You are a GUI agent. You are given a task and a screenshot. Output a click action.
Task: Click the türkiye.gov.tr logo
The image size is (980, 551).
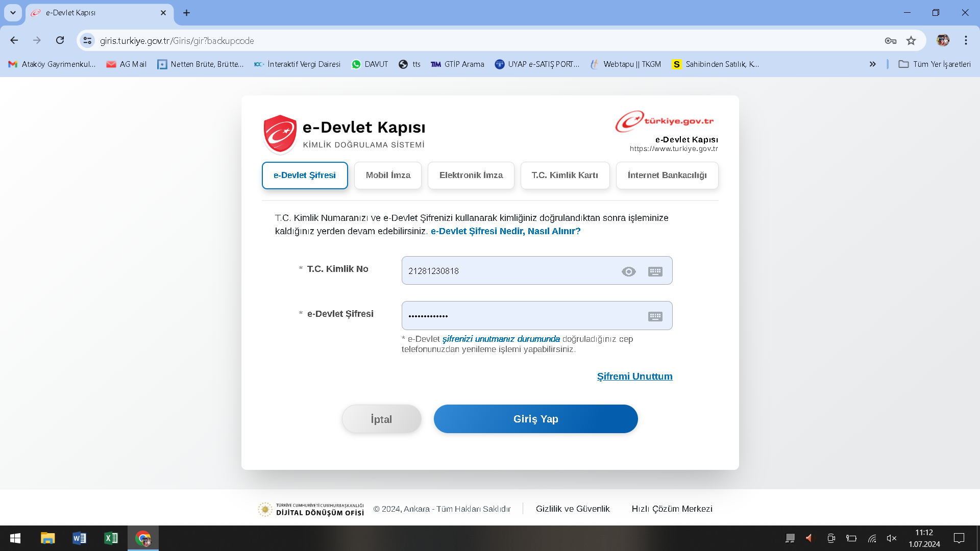665,121
